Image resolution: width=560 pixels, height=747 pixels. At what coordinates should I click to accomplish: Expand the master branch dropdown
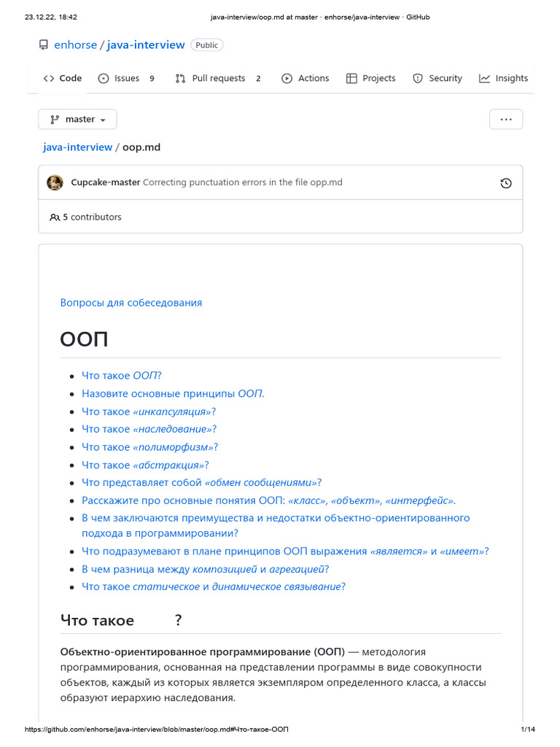coord(77,120)
